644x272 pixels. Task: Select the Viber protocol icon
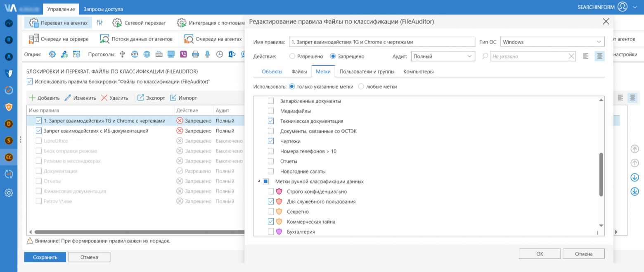(x=183, y=54)
